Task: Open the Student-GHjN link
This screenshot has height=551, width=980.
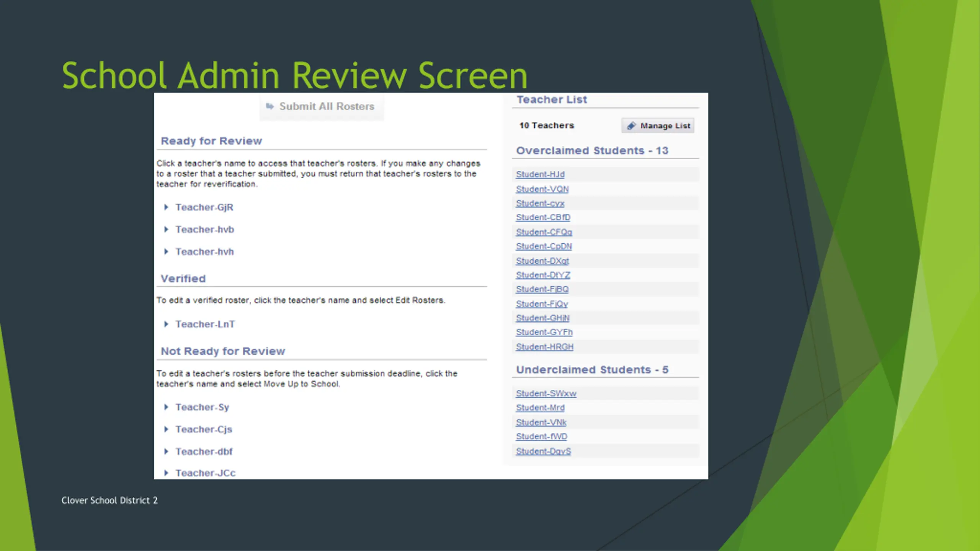Action: click(542, 318)
